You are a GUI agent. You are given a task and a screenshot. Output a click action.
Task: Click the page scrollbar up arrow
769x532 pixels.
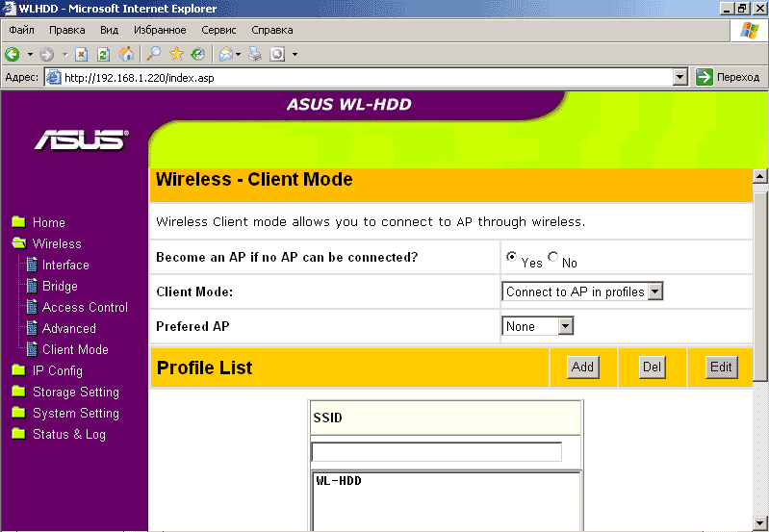click(x=760, y=176)
